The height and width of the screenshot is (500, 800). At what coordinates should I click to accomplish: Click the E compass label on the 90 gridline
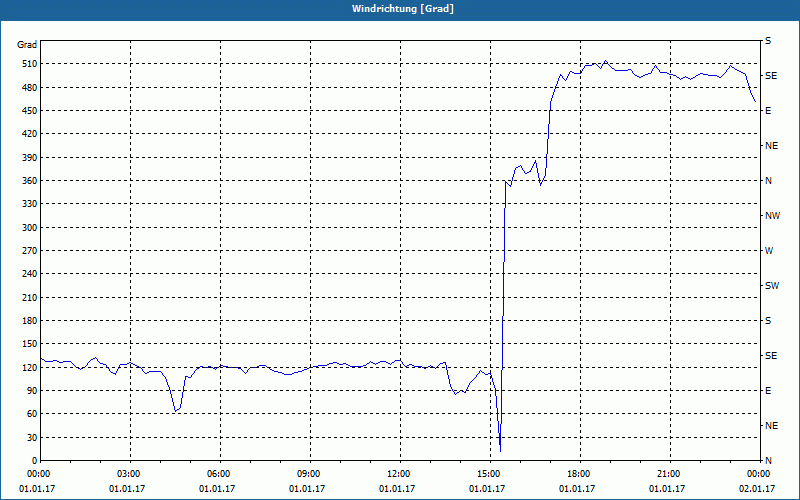(x=768, y=390)
